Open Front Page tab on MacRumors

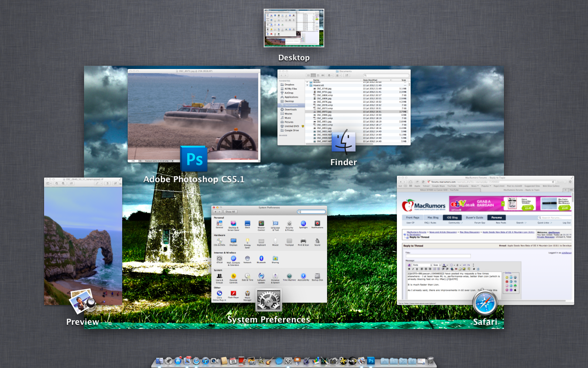(413, 218)
